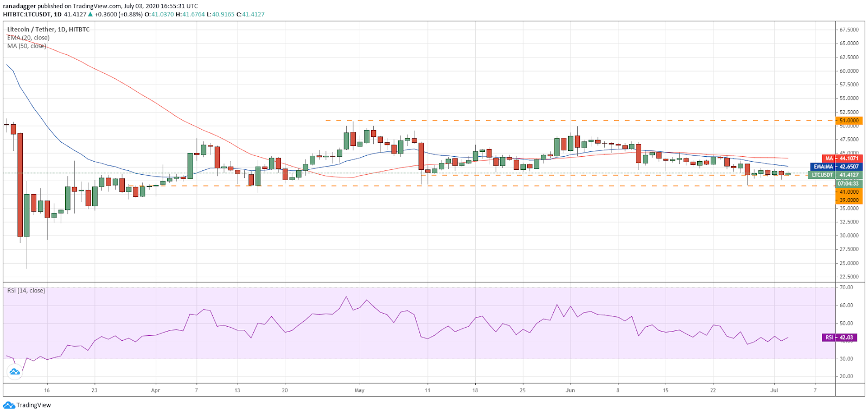Image resolution: width=868 pixels, height=414 pixels.
Task: Click the RSI (14, close) indicator legend
Action: click(26, 291)
